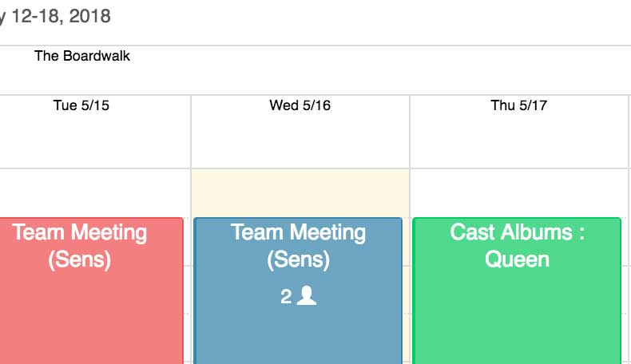Click the attendee person icon on Wednesday's meeting
631x364 pixels.
pos(307,296)
